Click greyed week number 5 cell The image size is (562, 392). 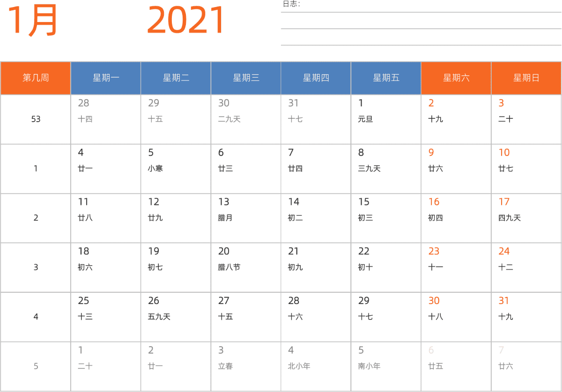(x=36, y=366)
